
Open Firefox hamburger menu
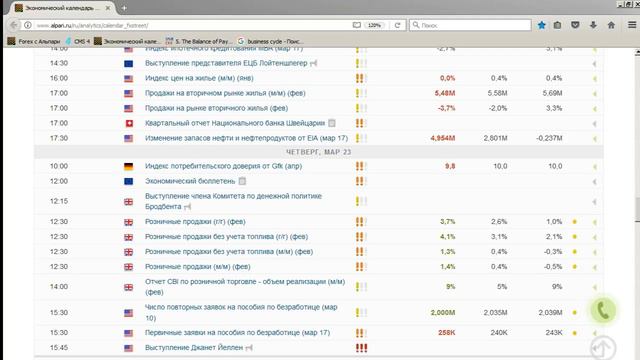coord(631,25)
